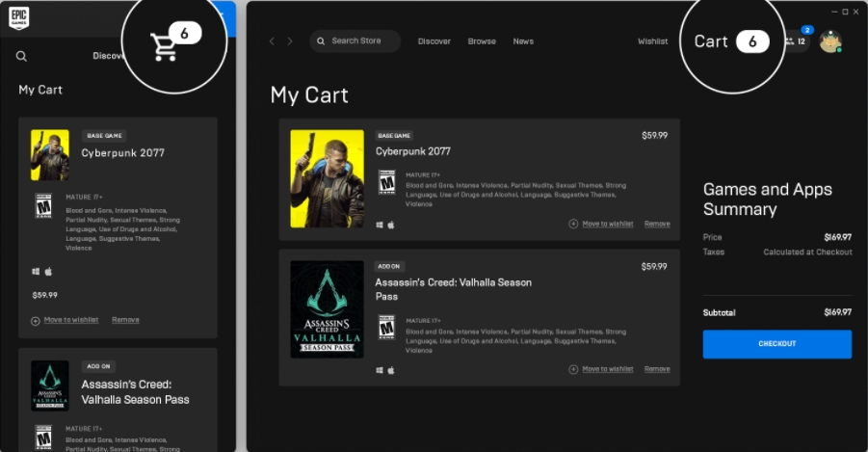Go forward using the right arrow
Image resolution: width=868 pixels, height=452 pixels.
(290, 41)
